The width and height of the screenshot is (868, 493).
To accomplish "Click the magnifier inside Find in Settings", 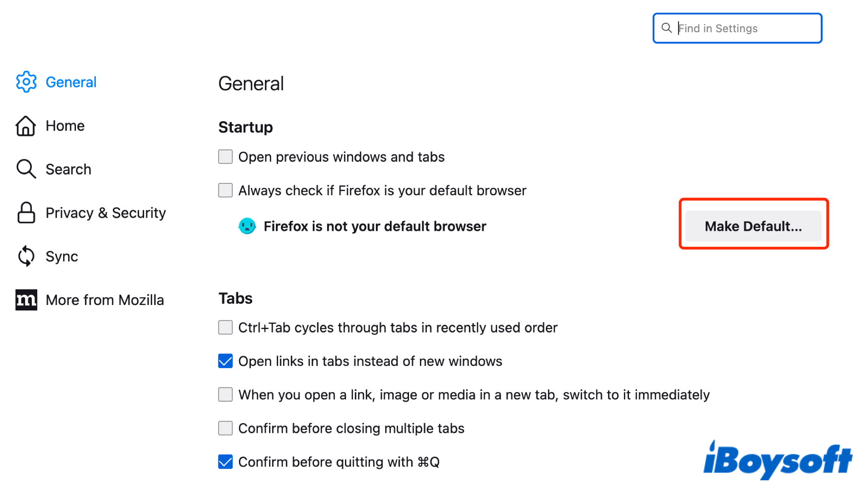I will coord(667,28).
